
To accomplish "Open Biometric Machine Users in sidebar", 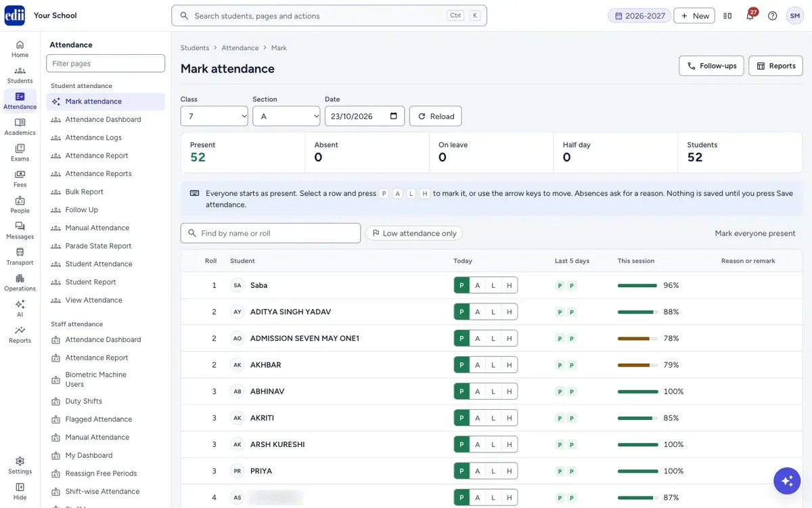I will pyautogui.click(x=106, y=379).
